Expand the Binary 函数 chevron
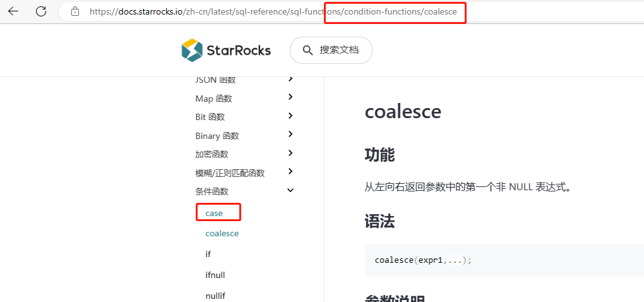This screenshot has width=644, height=302. 290,135
